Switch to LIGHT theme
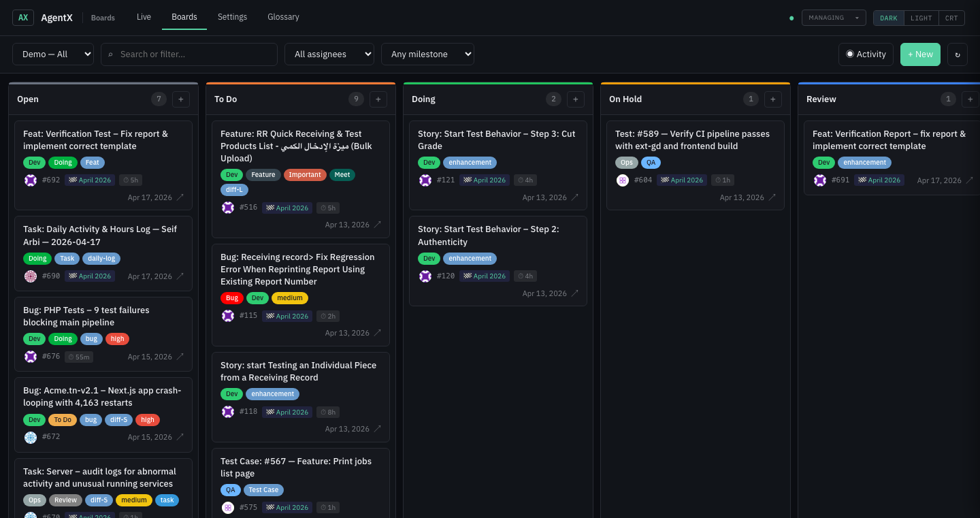This screenshot has height=518, width=980. 921,18
